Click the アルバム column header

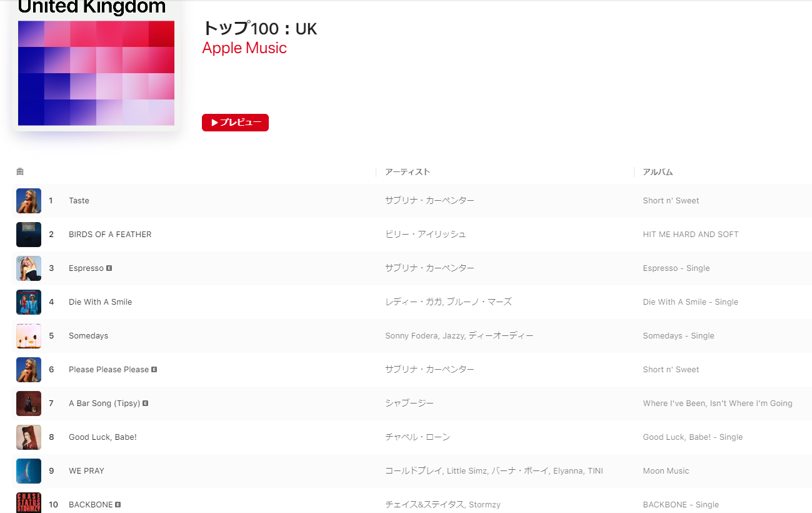point(658,172)
